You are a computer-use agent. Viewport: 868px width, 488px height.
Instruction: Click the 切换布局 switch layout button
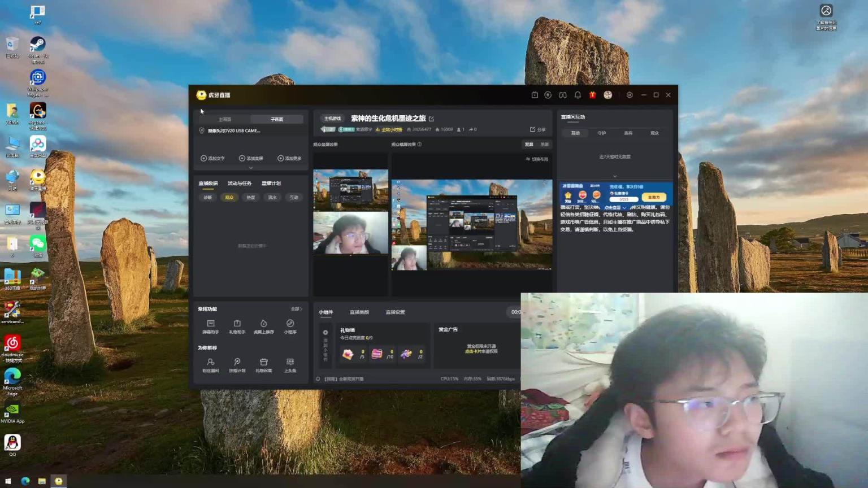coord(537,159)
